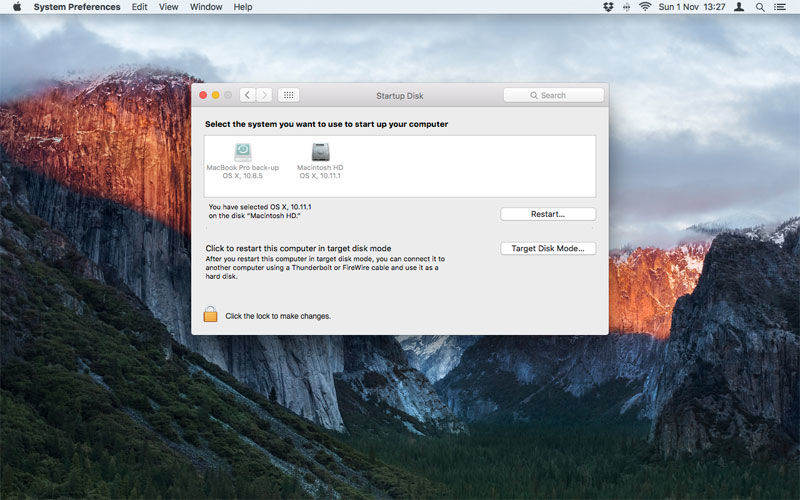
Task: Select the Macintosh HD startup disk
Action: click(320, 161)
